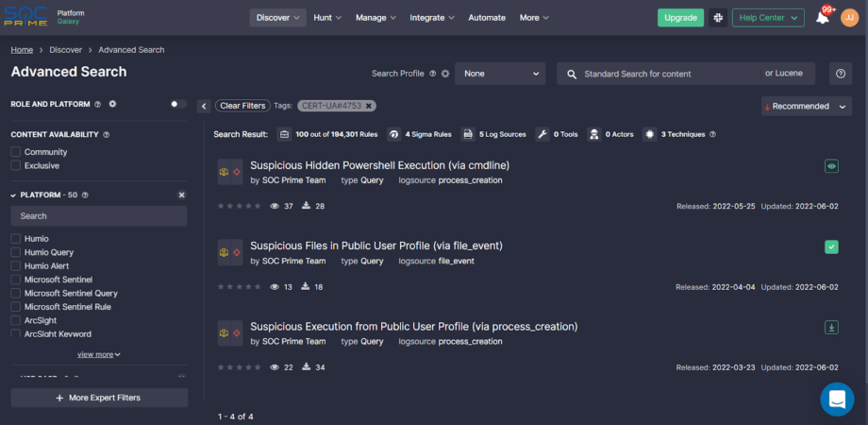
Task: Open the Integrate menu
Action: click(432, 18)
